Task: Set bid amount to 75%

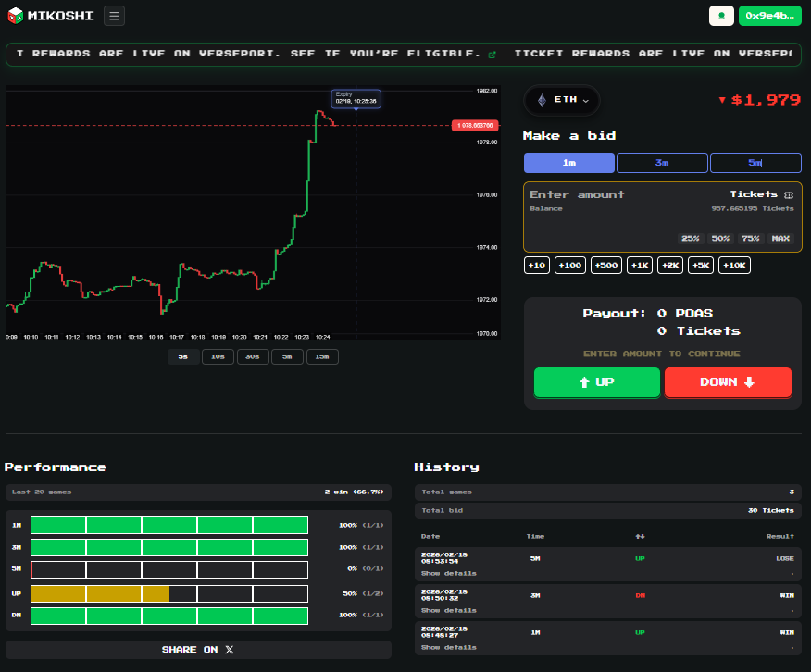Action: [x=751, y=238]
